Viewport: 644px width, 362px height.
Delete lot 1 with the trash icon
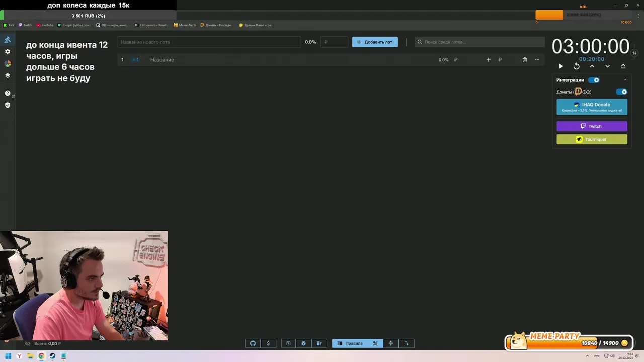(525, 60)
